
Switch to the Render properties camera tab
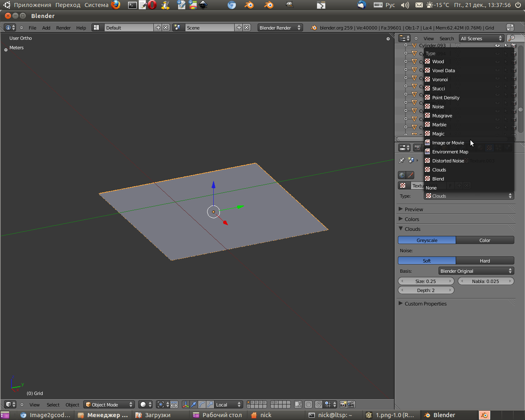tap(418, 148)
